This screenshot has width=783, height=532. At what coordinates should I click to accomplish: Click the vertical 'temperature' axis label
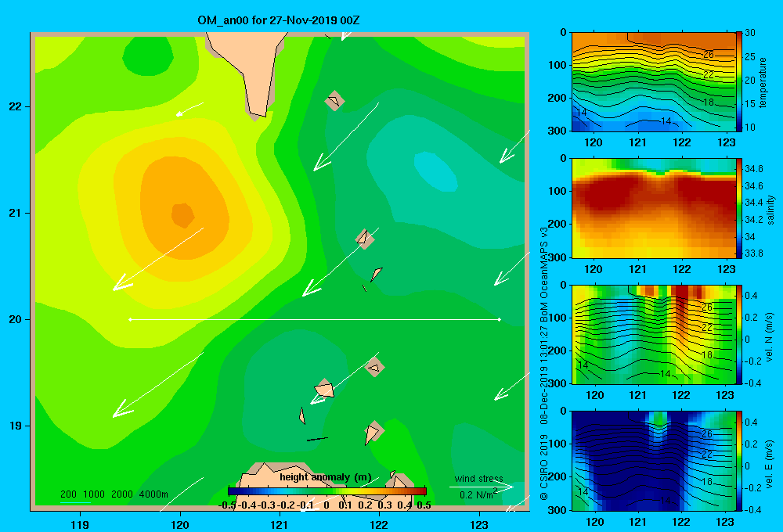[763, 82]
